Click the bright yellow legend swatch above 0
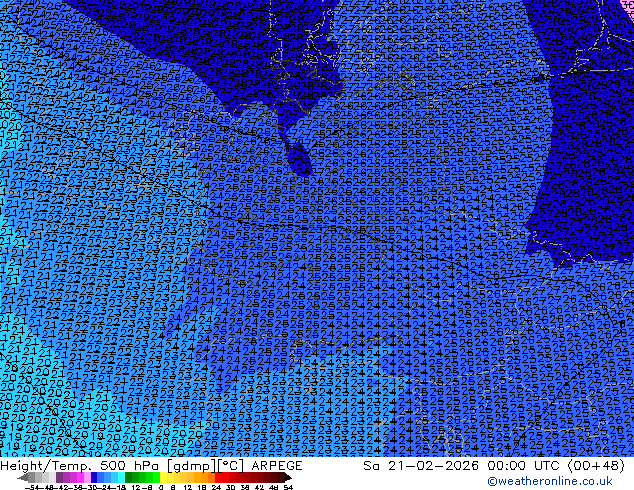 163,477
